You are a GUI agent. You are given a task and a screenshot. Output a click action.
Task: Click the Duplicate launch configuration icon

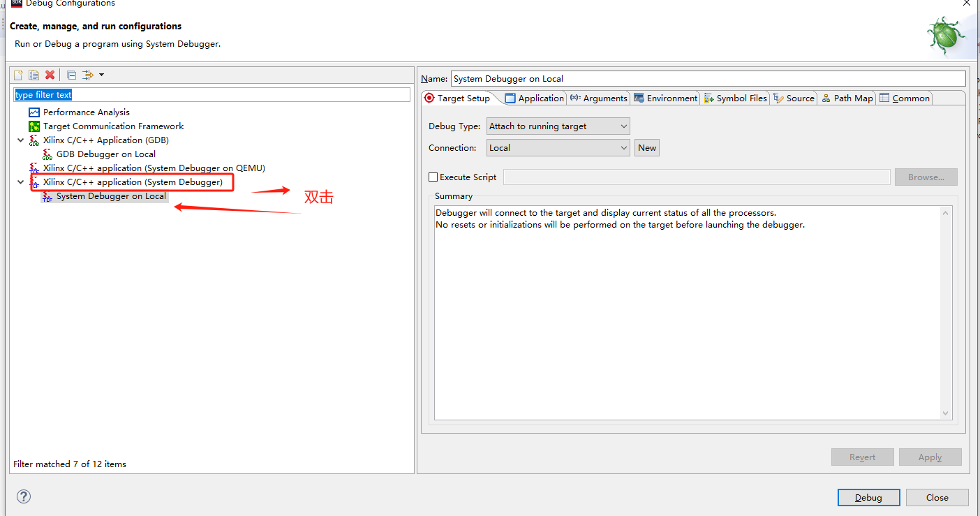point(34,75)
